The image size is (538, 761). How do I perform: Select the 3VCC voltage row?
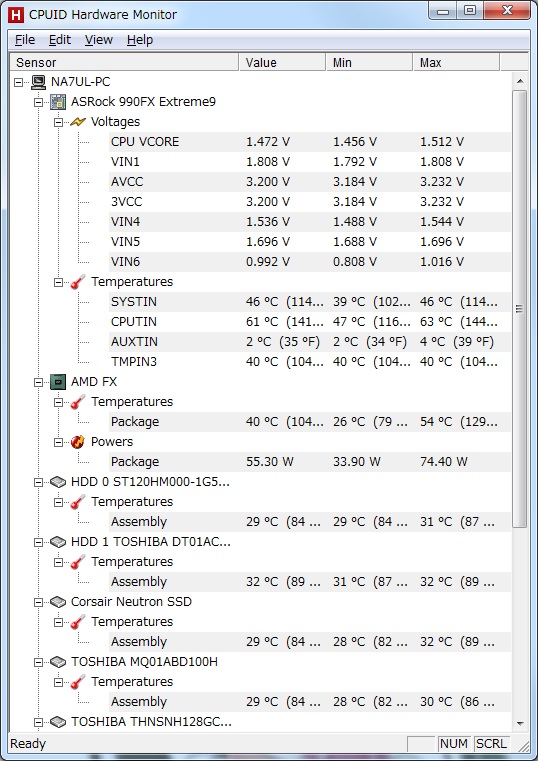pos(310,202)
